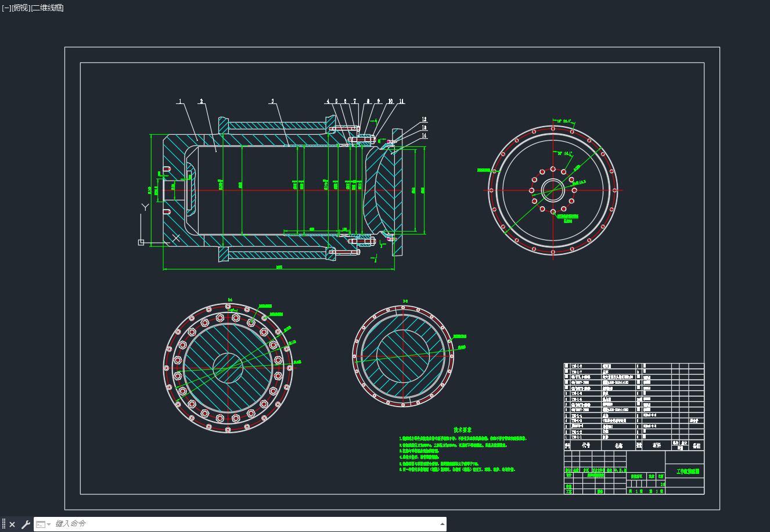Select the 代号 column header in parts list
Viewport: 770px width, 532px height.
pyautogui.click(x=586, y=445)
